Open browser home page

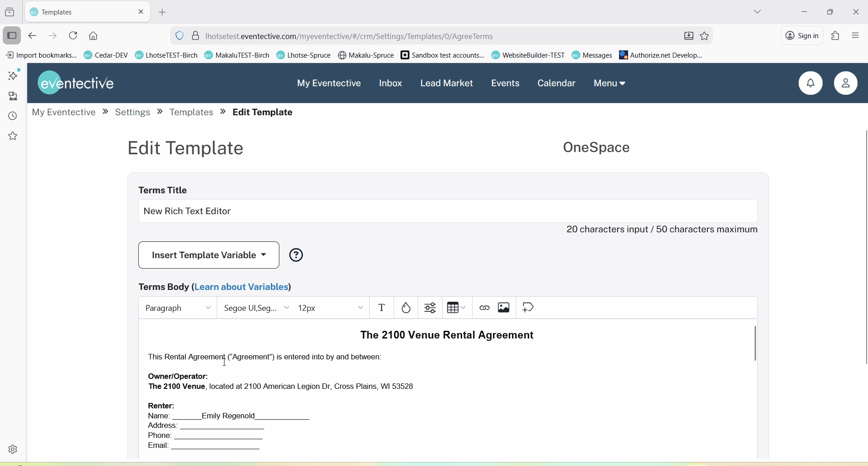coord(94,36)
